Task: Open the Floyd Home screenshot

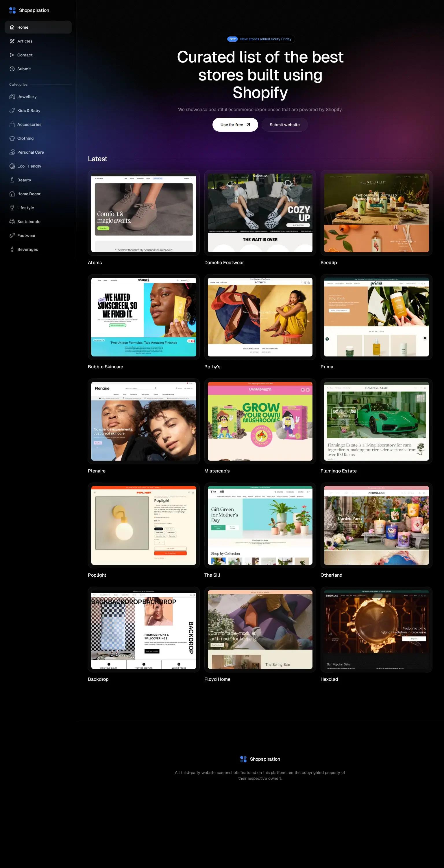Action: (260, 629)
